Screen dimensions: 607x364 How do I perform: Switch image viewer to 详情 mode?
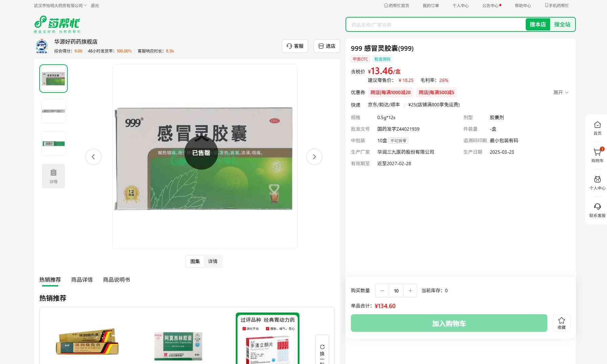pos(213,261)
